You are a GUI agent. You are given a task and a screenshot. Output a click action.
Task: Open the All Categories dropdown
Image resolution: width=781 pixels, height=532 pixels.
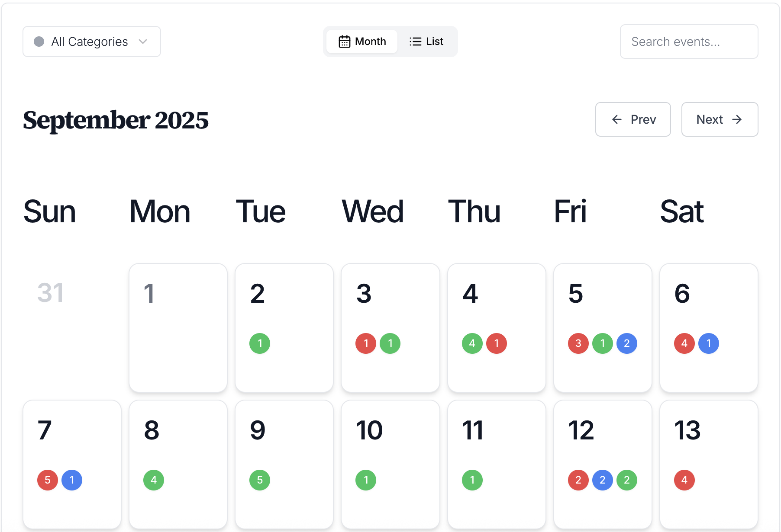tap(91, 42)
